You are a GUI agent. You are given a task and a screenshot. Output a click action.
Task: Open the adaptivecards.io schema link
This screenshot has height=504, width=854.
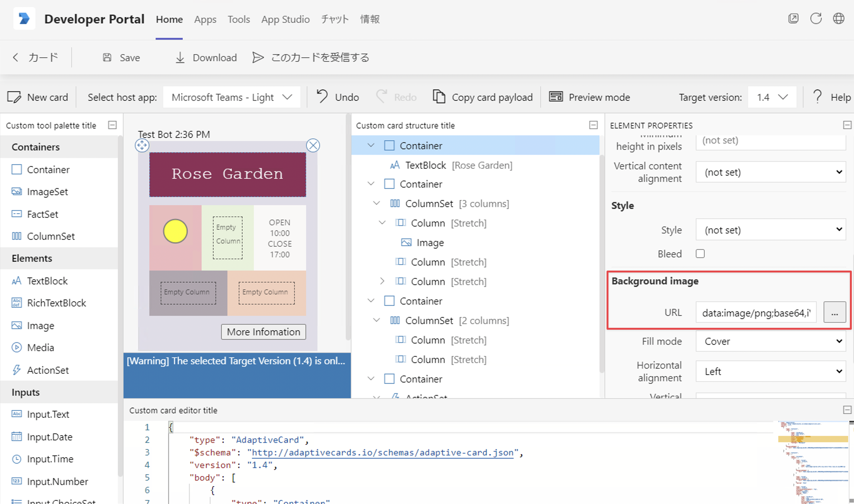(383, 452)
